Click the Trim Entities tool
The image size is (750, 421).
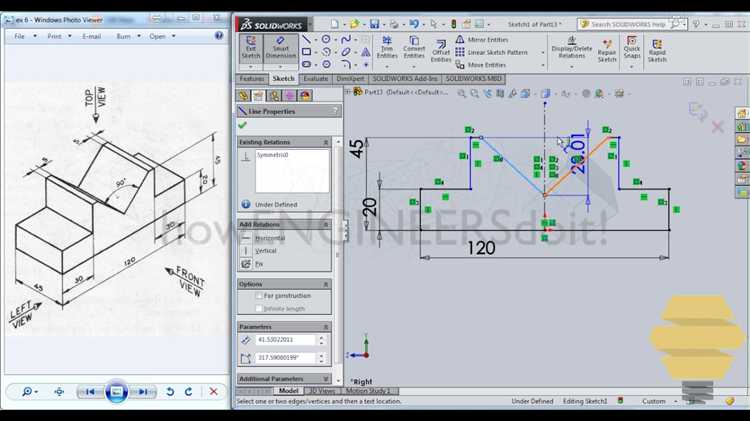coord(387,47)
